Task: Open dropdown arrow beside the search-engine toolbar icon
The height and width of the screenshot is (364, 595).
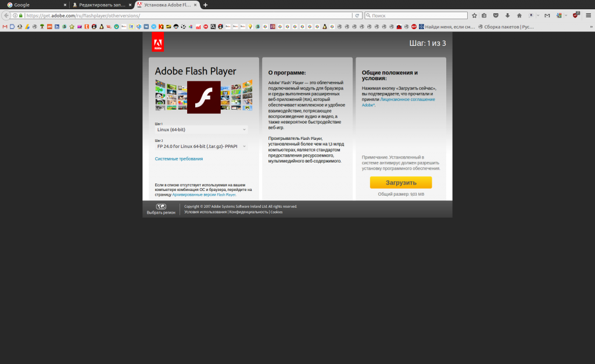Action: click(x=538, y=16)
